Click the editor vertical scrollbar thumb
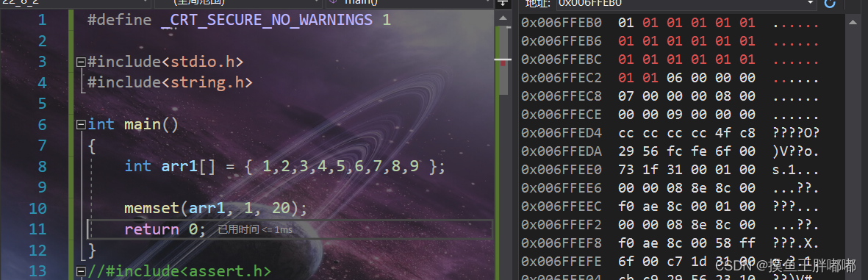This screenshot has width=868, height=280. [x=503, y=61]
